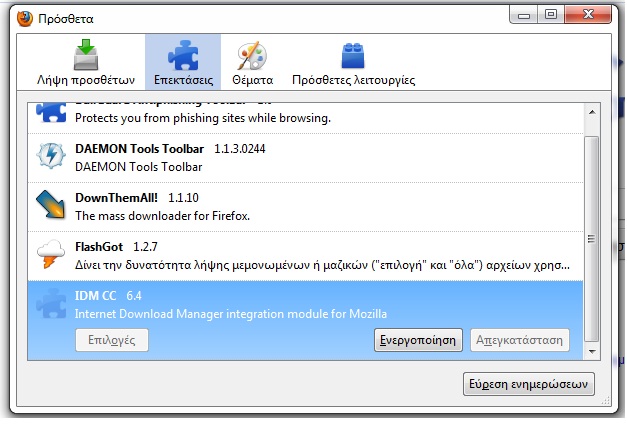Click the scrollbar down arrow
Viewport: 627px width, 425px height.
point(592,352)
